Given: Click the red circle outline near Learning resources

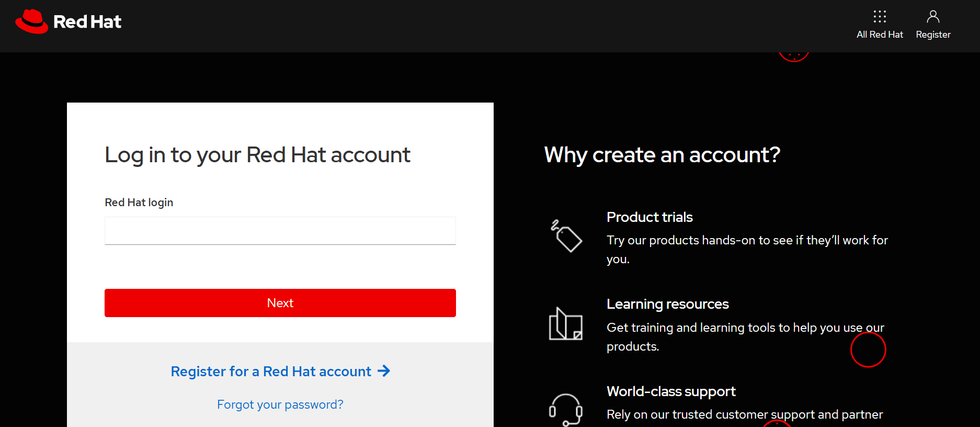Looking at the screenshot, I should 868,350.
